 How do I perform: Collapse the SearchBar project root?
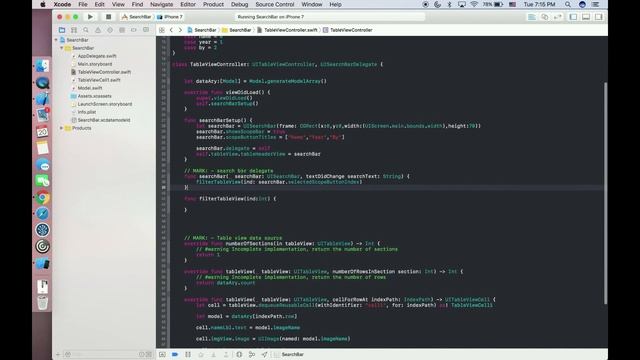pyautogui.click(x=56, y=40)
